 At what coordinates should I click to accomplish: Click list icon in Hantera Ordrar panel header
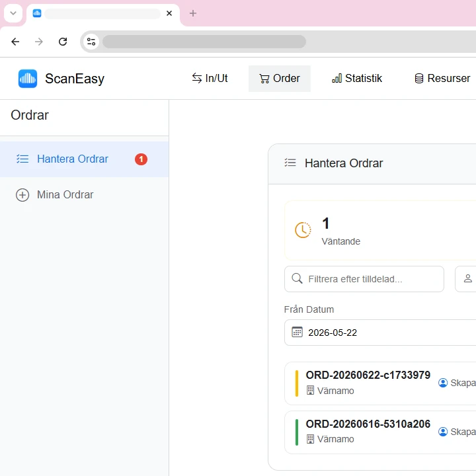point(290,163)
